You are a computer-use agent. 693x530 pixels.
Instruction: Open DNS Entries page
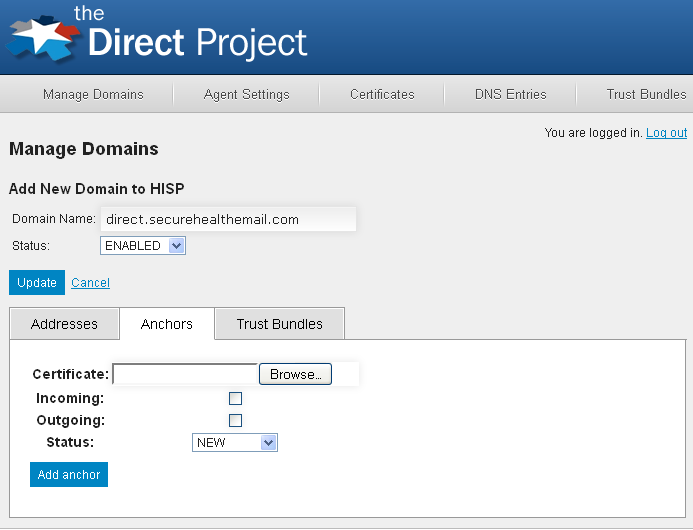pos(510,95)
